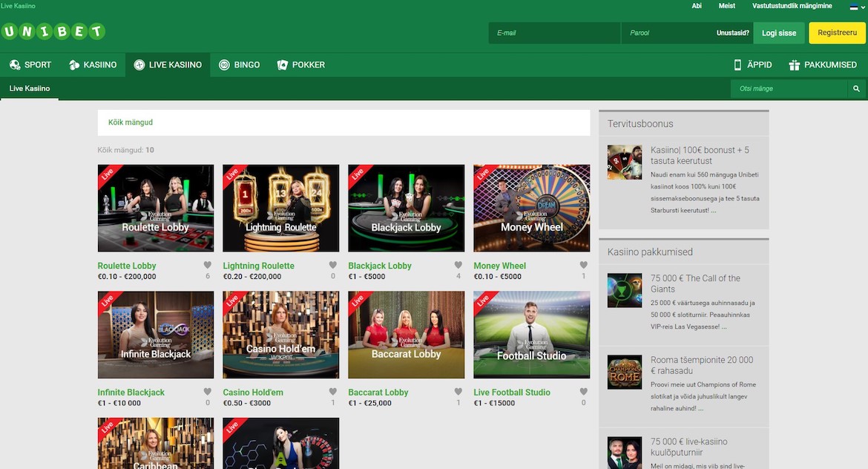Click the Baccarat Lobby title link
This screenshot has width=868, height=469.
pyautogui.click(x=378, y=392)
